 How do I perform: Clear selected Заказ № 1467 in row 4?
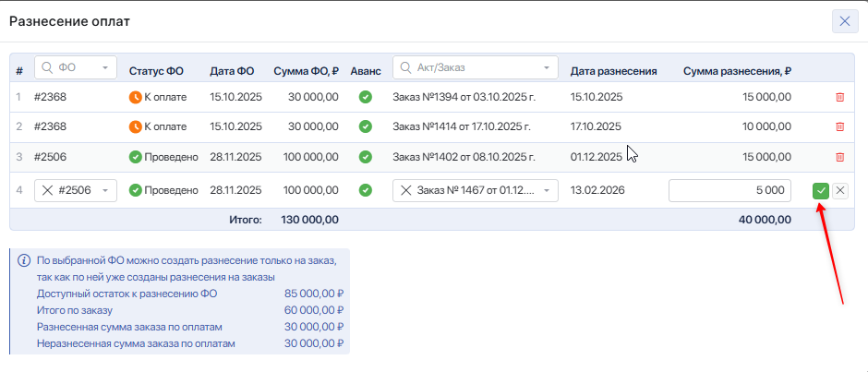[x=405, y=190]
